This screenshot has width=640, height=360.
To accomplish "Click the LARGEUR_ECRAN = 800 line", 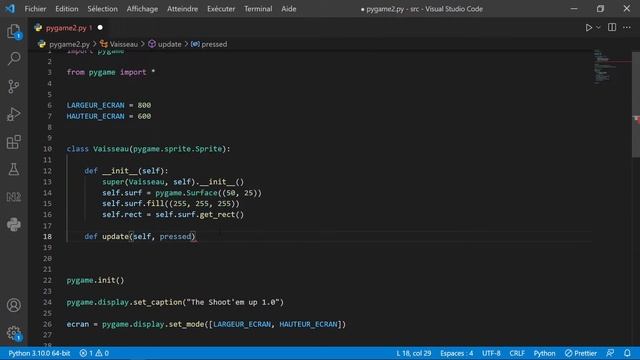I will point(109,105).
